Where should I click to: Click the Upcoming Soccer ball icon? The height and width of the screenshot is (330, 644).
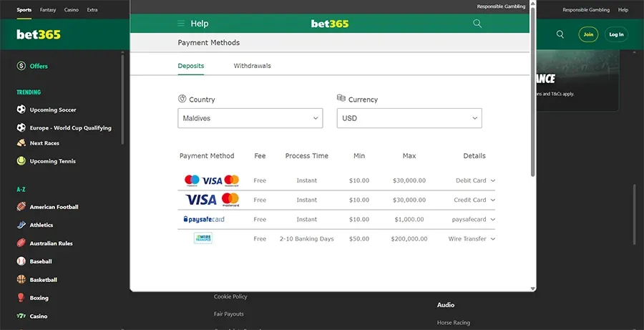point(21,110)
